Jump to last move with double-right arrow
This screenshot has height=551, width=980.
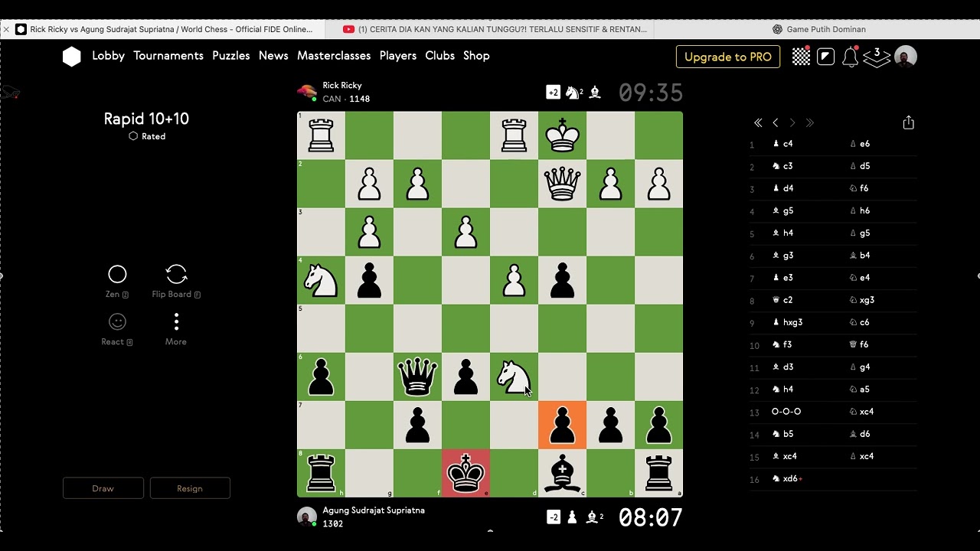coord(809,122)
